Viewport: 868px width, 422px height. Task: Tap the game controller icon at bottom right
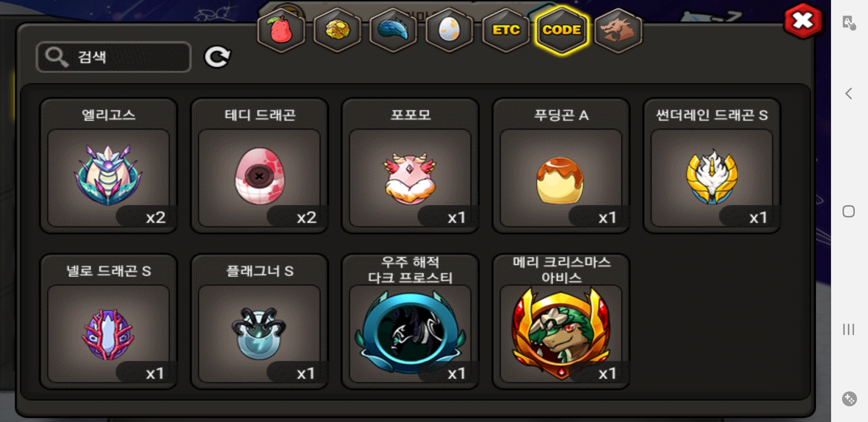click(x=849, y=399)
